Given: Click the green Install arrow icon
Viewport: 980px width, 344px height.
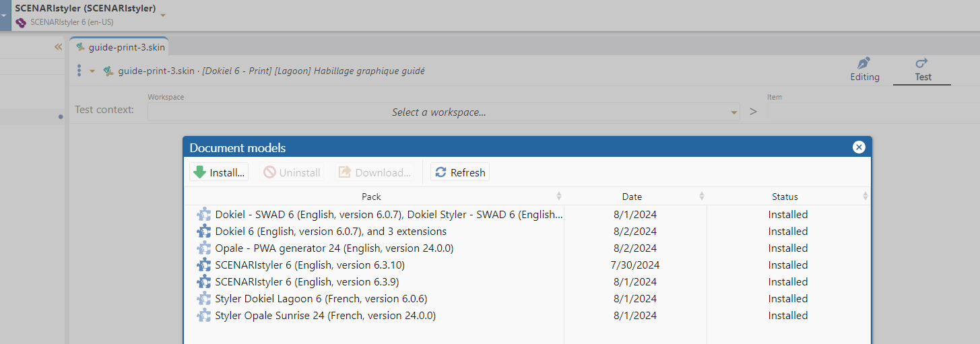Looking at the screenshot, I should (199, 172).
